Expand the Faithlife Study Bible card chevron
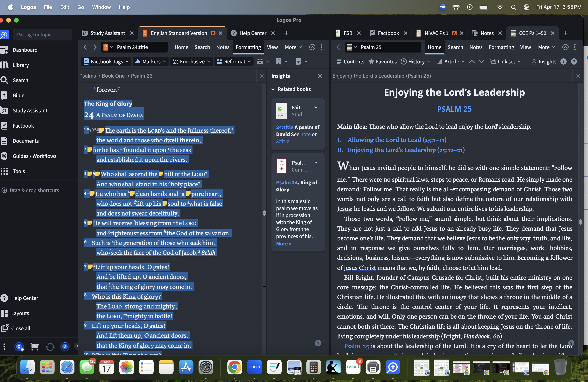588x382 pixels. pyautogui.click(x=316, y=107)
